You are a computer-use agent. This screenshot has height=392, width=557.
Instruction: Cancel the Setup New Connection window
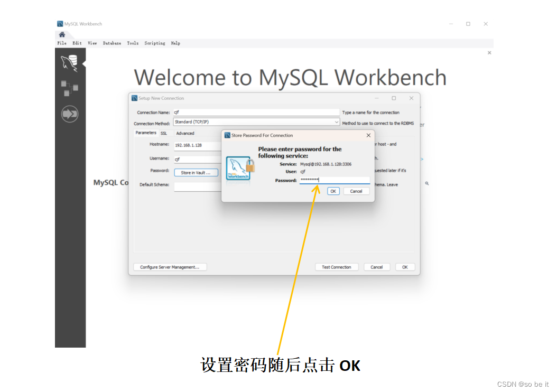pos(377,267)
